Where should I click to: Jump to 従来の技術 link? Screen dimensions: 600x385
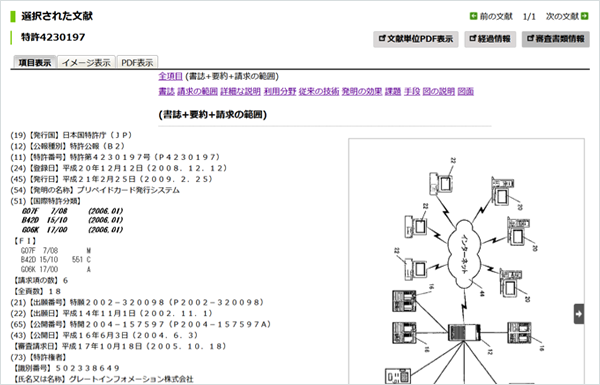[319, 91]
